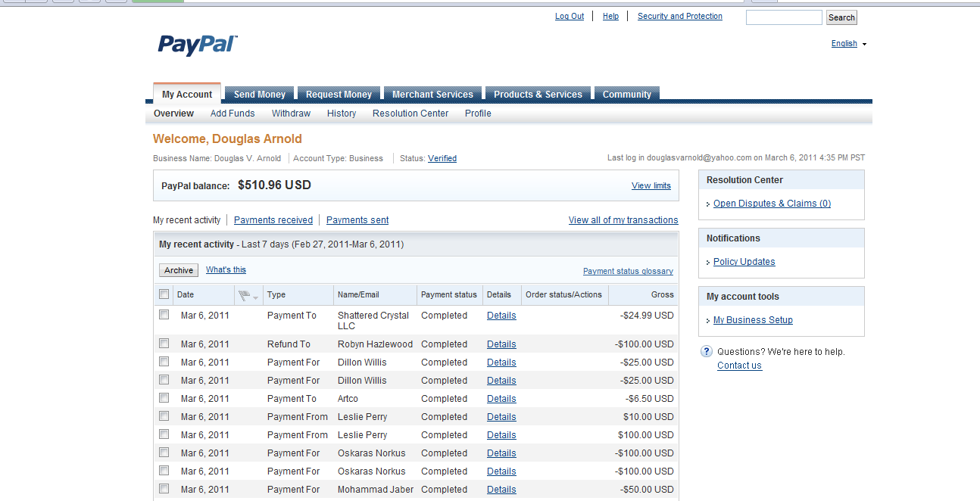
Task: Click the PayPal logo
Action: coord(197,45)
